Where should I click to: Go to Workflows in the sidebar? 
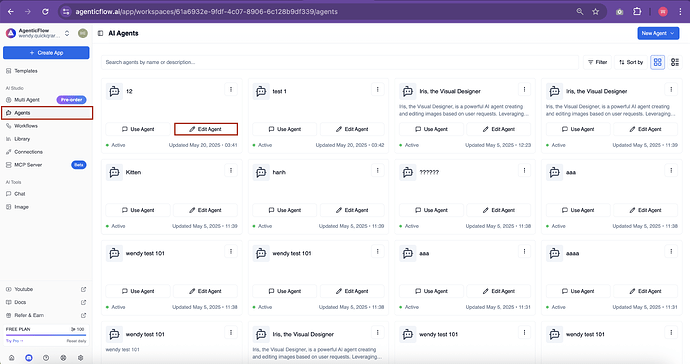coord(26,126)
